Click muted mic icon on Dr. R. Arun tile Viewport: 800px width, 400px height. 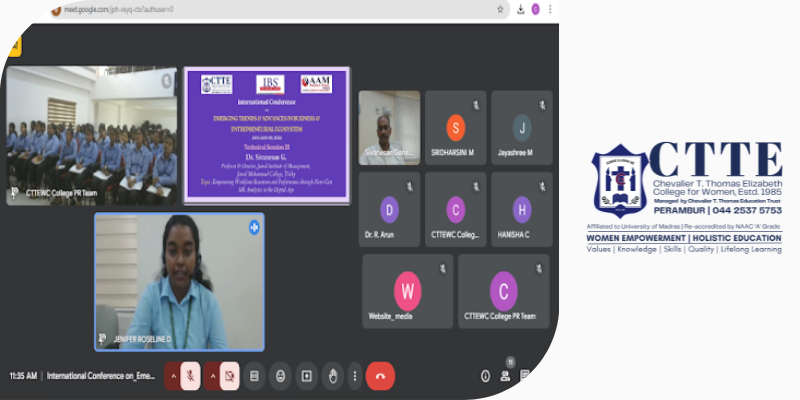pos(410,187)
